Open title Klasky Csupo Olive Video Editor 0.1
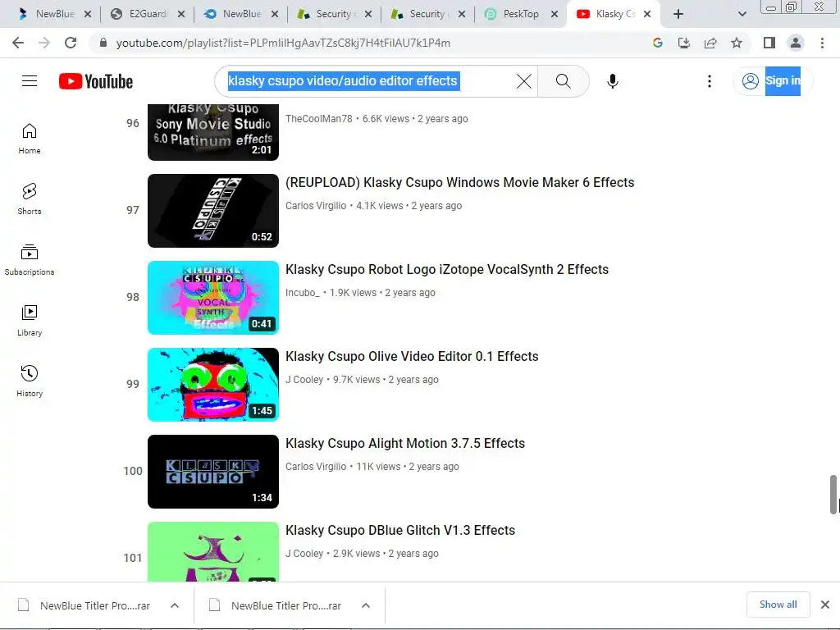 pos(412,356)
